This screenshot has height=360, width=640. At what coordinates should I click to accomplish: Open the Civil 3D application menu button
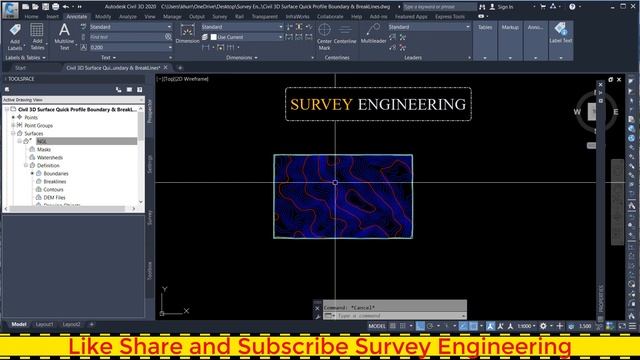(10, 10)
